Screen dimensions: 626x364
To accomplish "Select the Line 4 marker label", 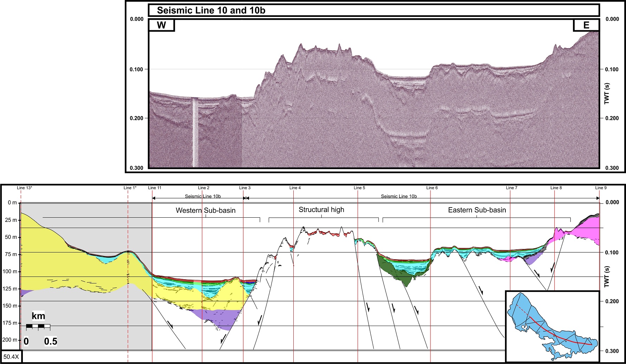I will pyautogui.click(x=295, y=188).
